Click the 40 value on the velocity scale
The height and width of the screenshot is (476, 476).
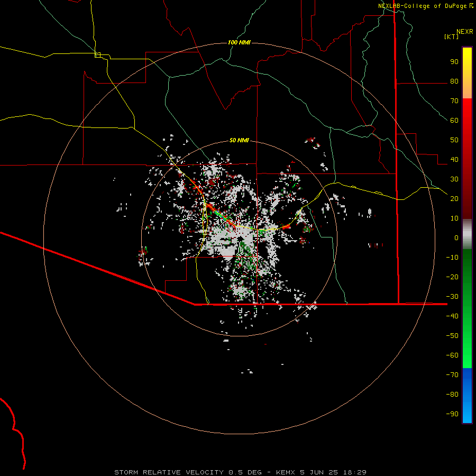[454, 159]
